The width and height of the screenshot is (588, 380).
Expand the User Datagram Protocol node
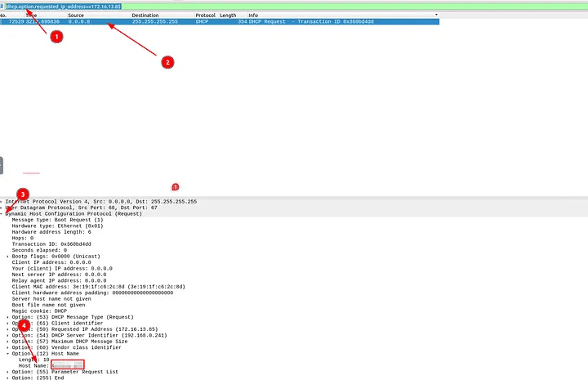tap(2, 208)
